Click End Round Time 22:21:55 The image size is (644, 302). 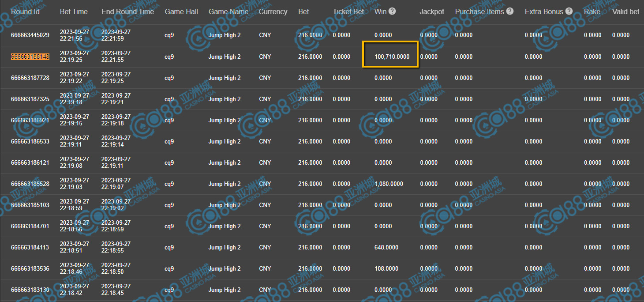coord(116,57)
